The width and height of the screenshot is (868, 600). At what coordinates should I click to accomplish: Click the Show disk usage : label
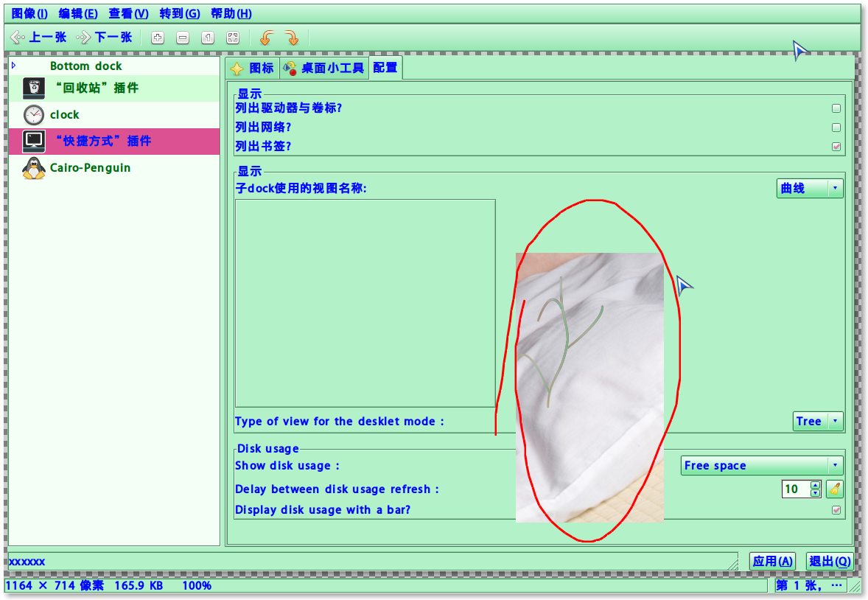point(287,466)
